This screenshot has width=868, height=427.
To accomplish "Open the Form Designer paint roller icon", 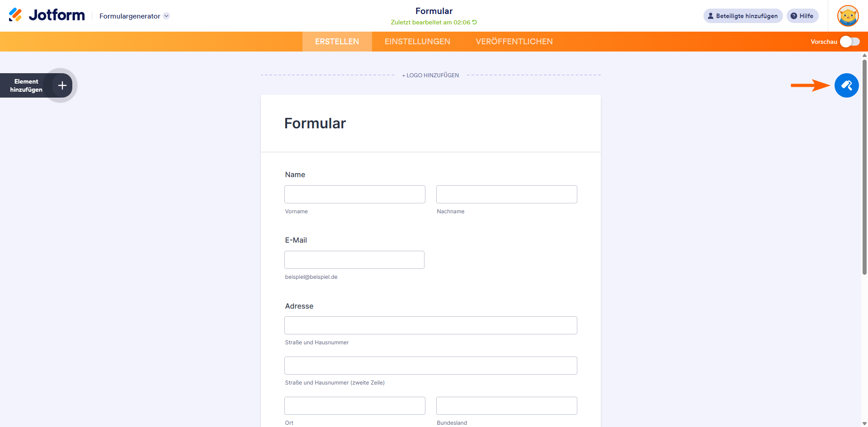I will [846, 85].
